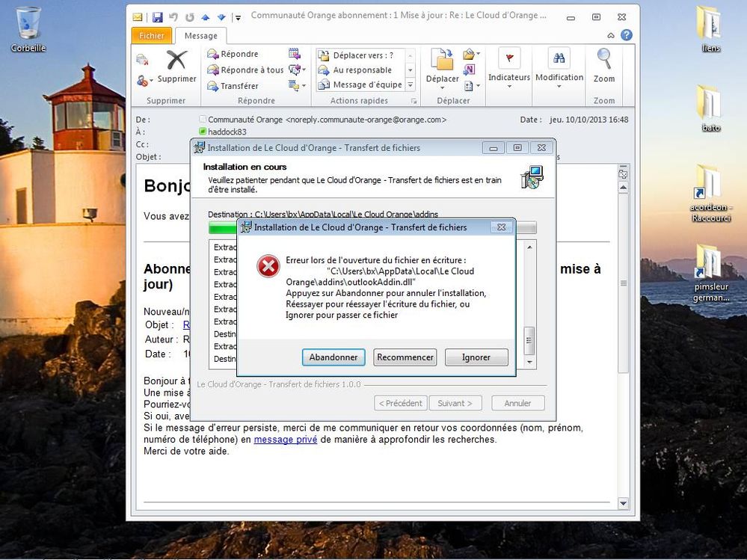Click the red error icon in dialog
The width and height of the screenshot is (747, 560).
(268, 265)
